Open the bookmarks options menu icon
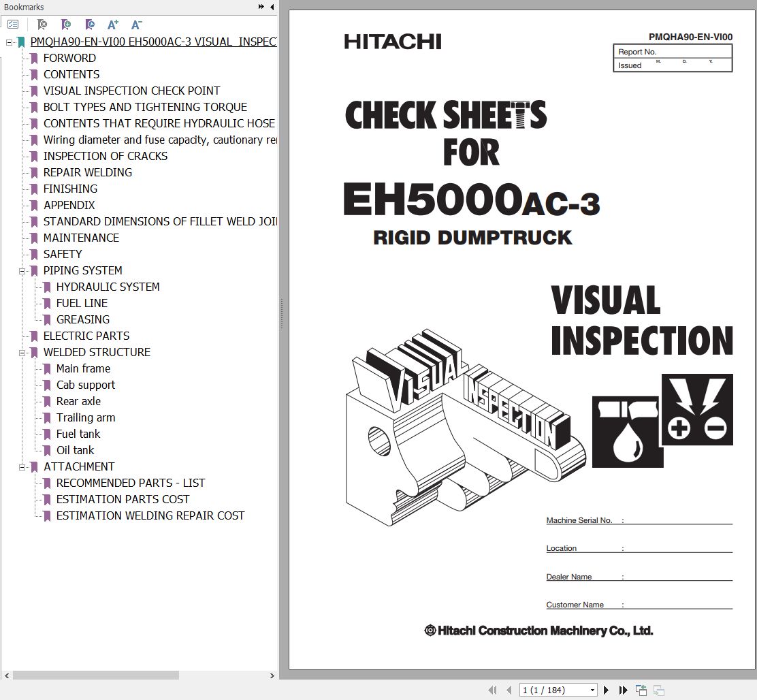757x700 pixels. 13,24
